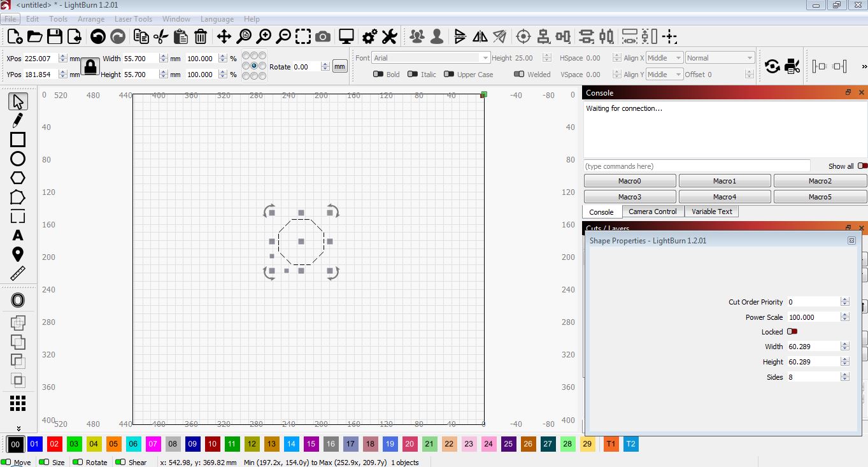Increase the Sides spinner value
This screenshot has height=467, width=868.
click(845, 375)
